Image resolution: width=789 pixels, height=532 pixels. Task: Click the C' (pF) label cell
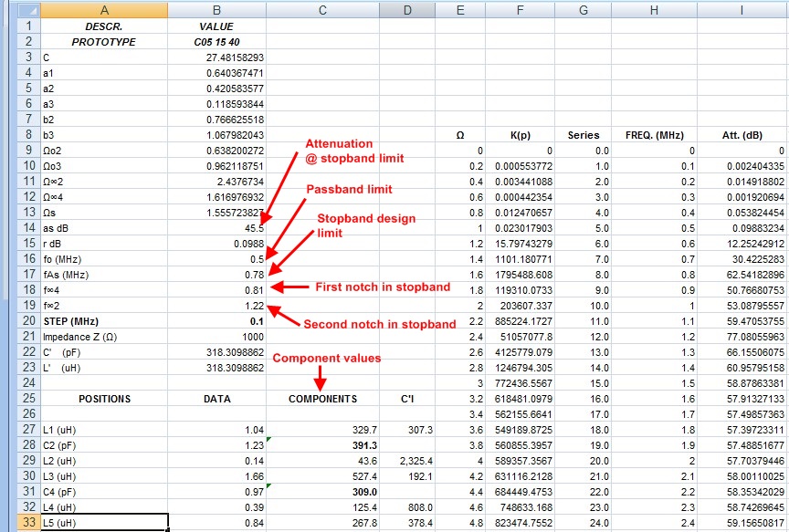[104, 352]
